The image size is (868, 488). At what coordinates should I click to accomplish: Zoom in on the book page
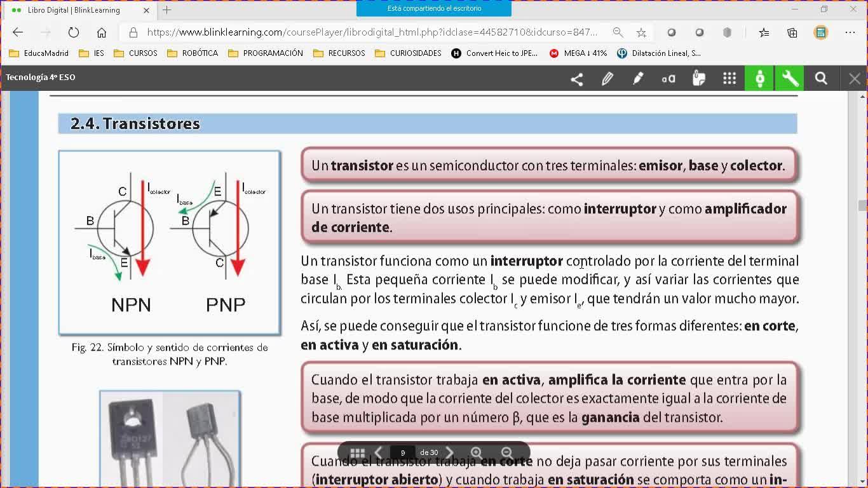pyautogui.click(x=477, y=452)
